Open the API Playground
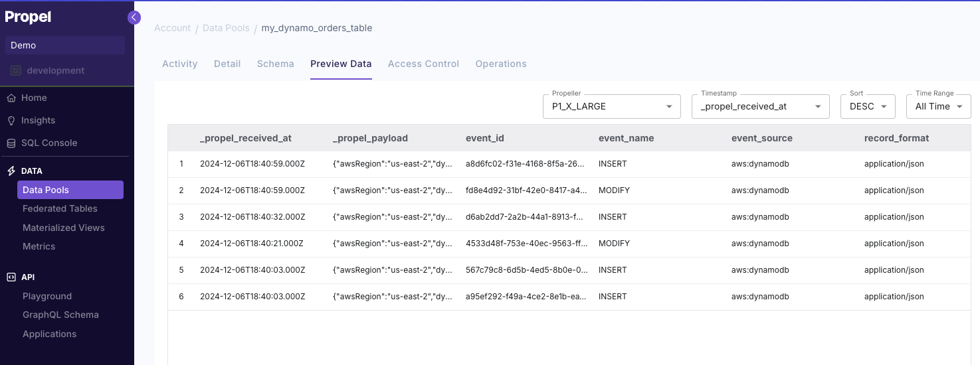Screen dimensions: 980x365 pos(47,296)
